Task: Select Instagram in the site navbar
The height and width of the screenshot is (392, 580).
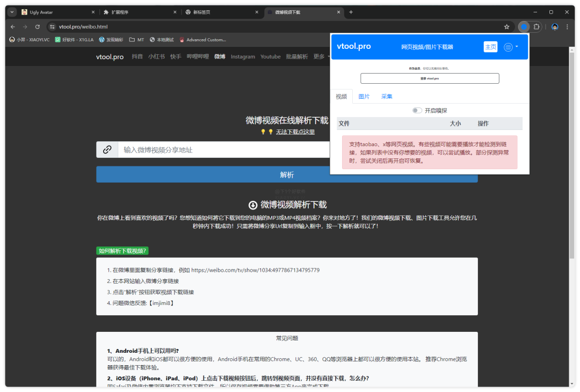Action: pos(243,56)
